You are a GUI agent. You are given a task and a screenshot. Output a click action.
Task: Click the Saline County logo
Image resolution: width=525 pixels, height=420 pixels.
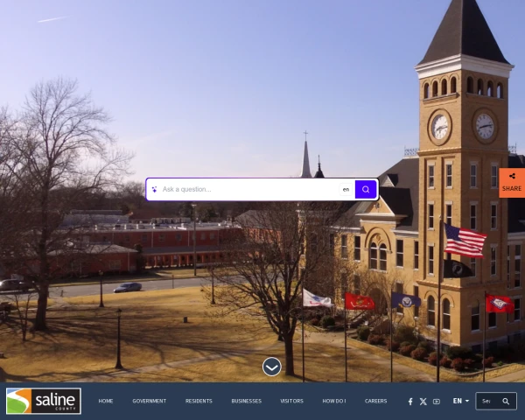tap(44, 401)
